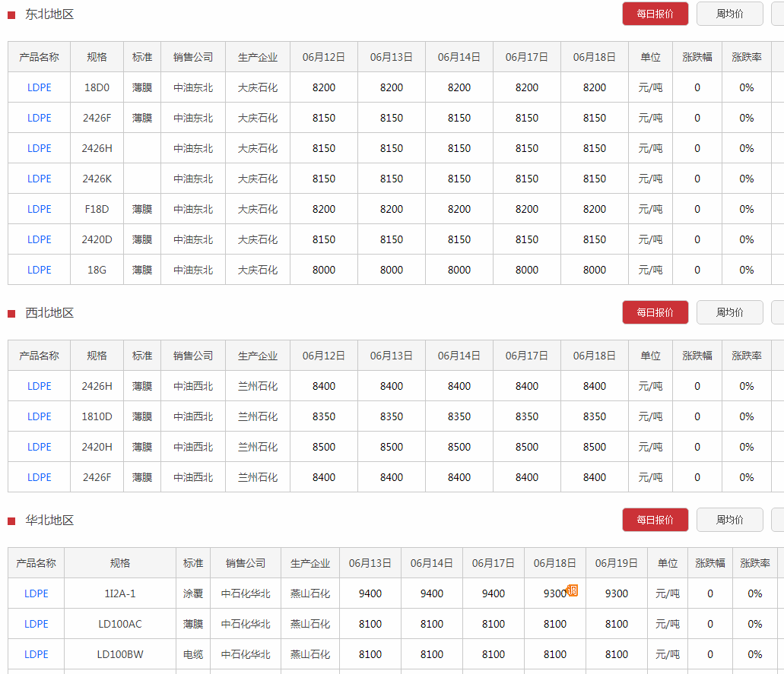Click the 西北地区 section heading
784x674 pixels.
pyautogui.click(x=49, y=313)
